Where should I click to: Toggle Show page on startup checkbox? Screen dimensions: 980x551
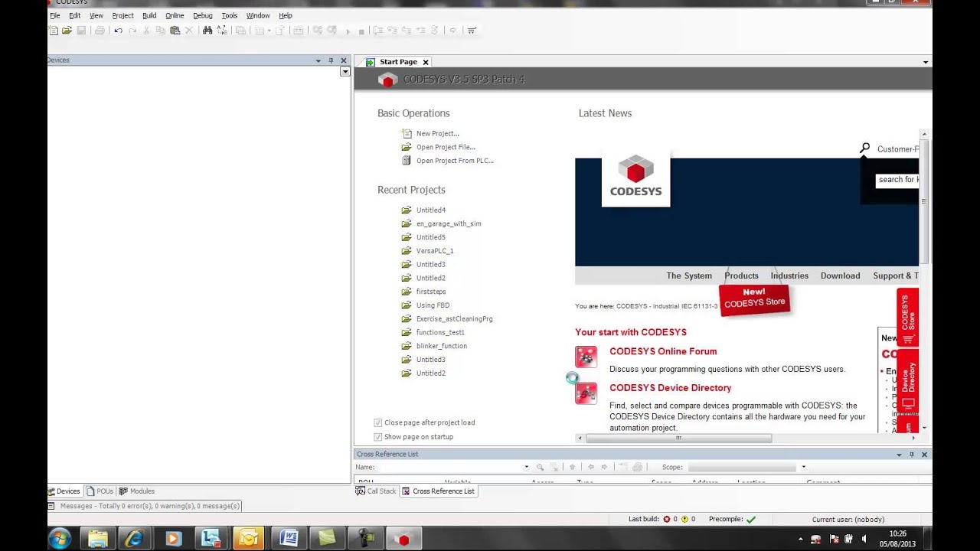tap(377, 437)
